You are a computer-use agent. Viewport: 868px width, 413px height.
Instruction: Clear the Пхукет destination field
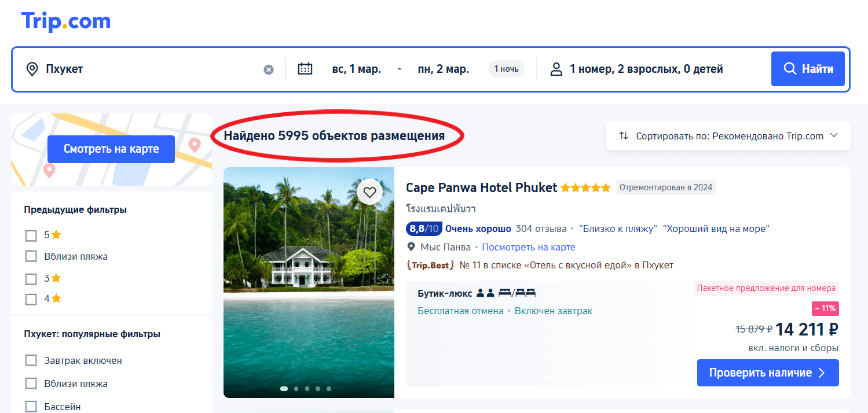coord(268,69)
